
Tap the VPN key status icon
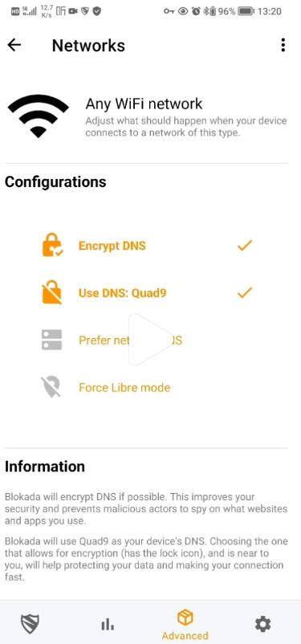tap(169, 11)
